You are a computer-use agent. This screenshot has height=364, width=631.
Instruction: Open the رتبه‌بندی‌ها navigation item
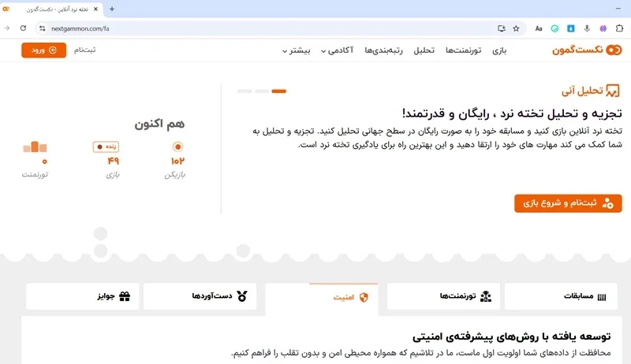click(x=383, y=50)
